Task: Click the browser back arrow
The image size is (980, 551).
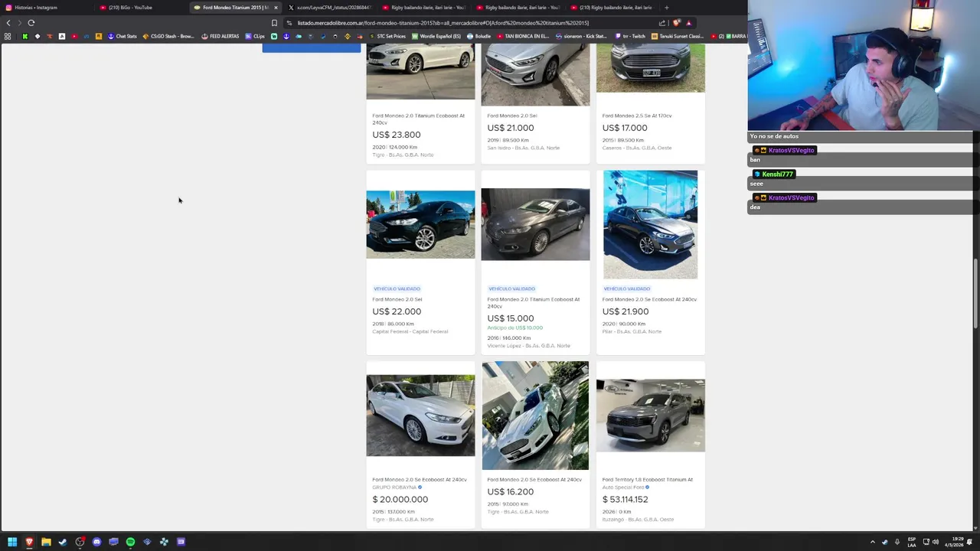Action: tap(8, 23)
